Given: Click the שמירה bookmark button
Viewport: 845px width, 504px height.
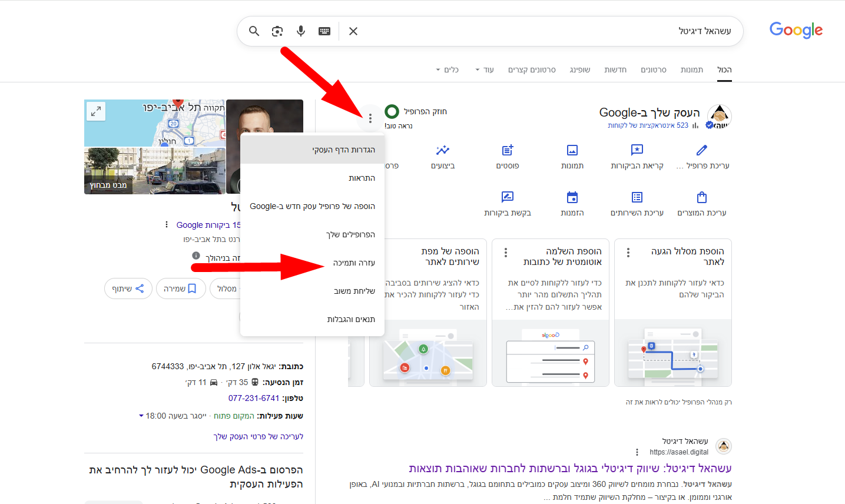Looking at the screenshot, I should pyautogui.click(x=181, y=289).
